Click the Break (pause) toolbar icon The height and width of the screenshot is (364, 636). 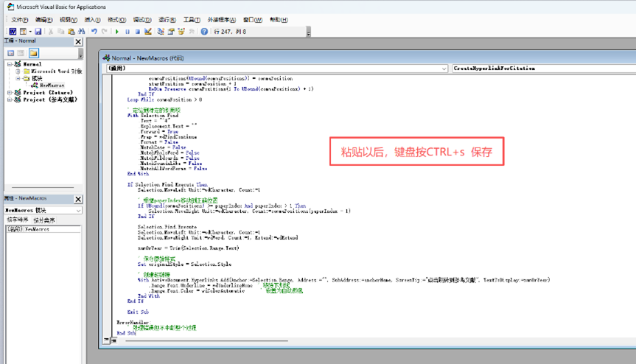127,32
